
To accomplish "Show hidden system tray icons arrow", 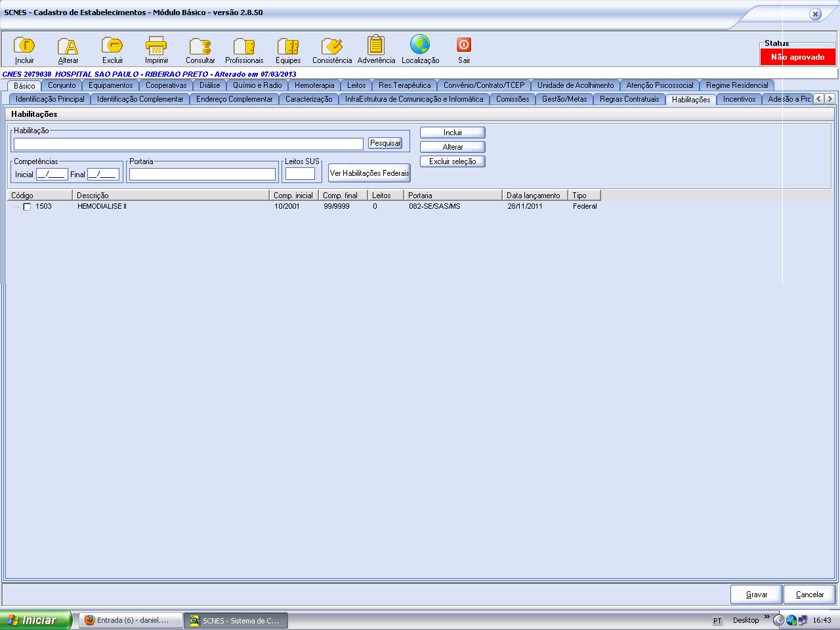I will tap(778, 620).
